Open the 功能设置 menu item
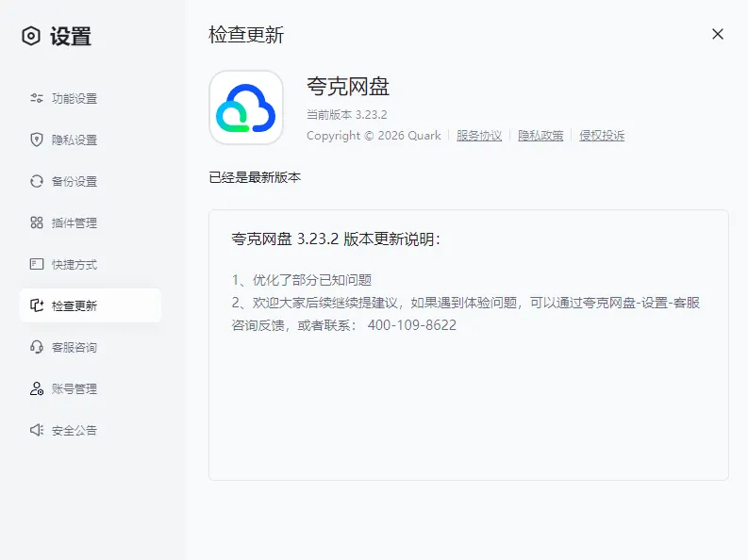 tap(91, 98)
